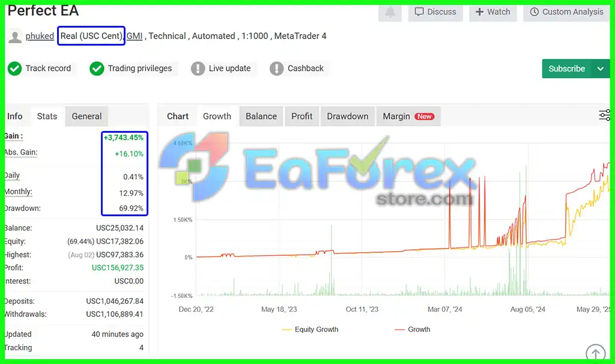Click the Real (USC Cent) account type text
The width and height of the screenshot is (615, 364).
pyautogui.click(x=91, y=36)
